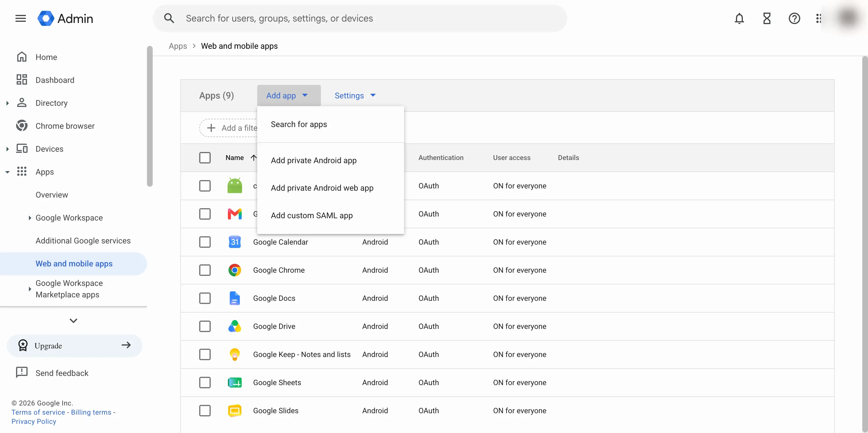Image resolution: width=868 pixels, height=433 pixels.
Task: Open the notifications bell
Action: (x=739, y=18)
